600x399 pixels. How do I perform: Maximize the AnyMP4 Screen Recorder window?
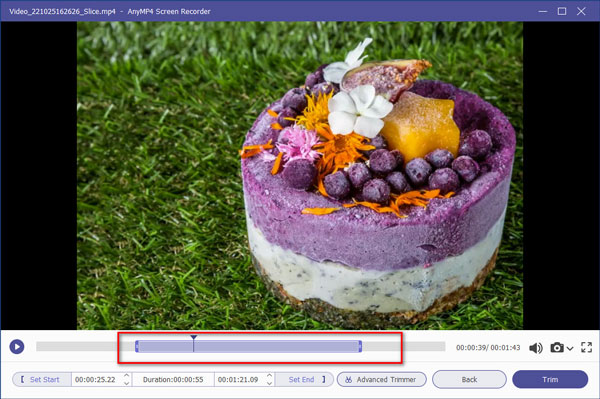click(x=562, y=11)
